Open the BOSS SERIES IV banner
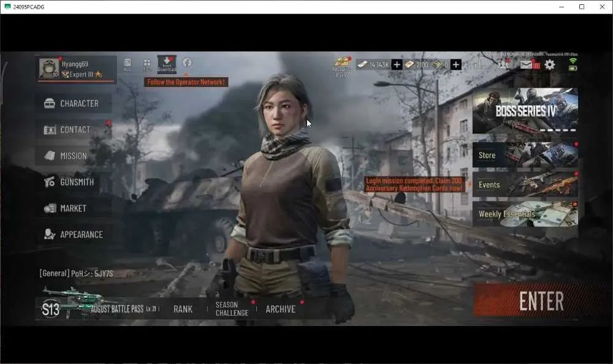This screenshot has height=364, width=613. tap(525, 111)
